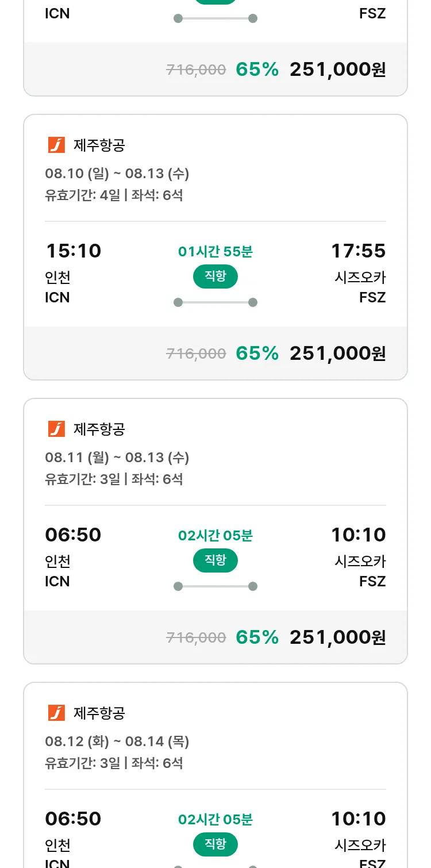Select the 251,000원 price on the 08.10 flight
This screenshot has height=868, width=431.
click(337, 353)
